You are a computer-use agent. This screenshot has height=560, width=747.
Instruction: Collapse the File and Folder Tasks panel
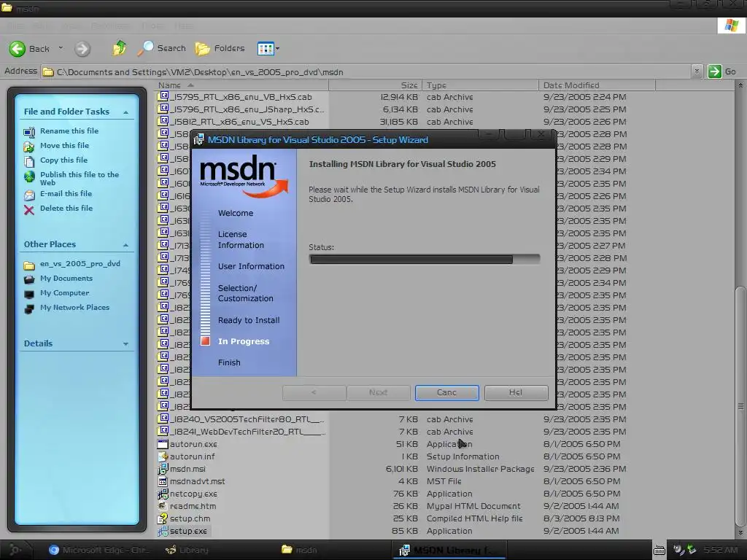pos(125,112)
